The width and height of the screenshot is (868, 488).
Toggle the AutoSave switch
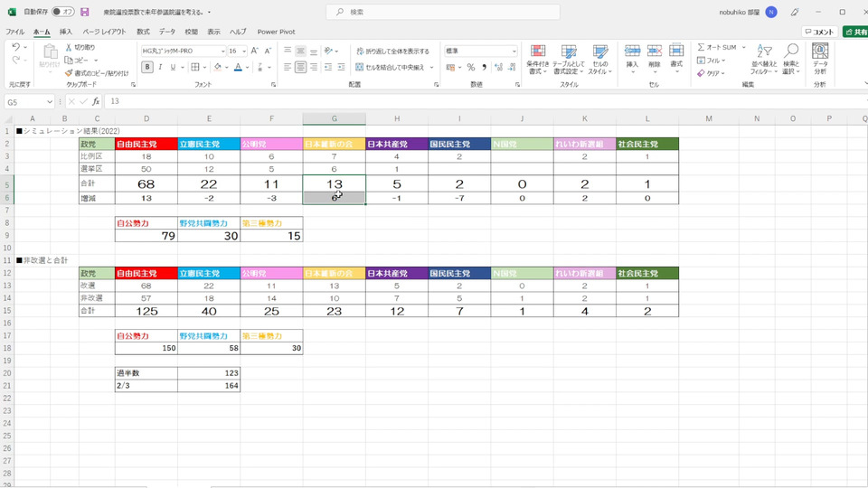point(62,12)
